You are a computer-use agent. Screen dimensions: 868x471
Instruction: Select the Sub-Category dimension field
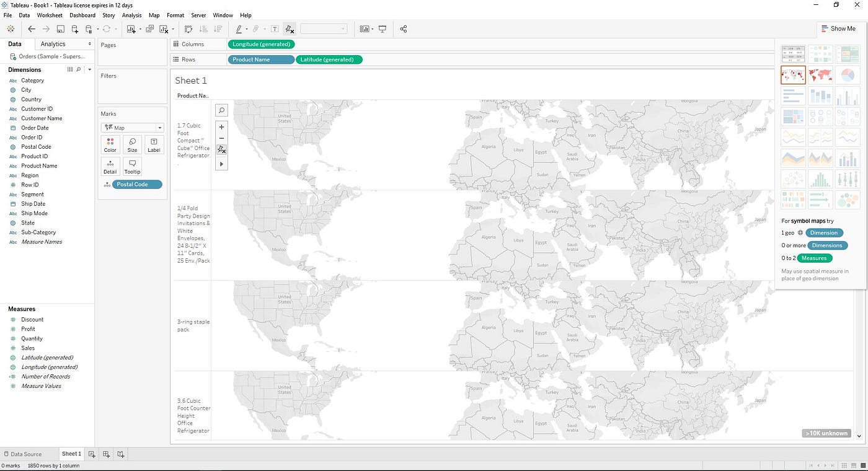point(38,232)
